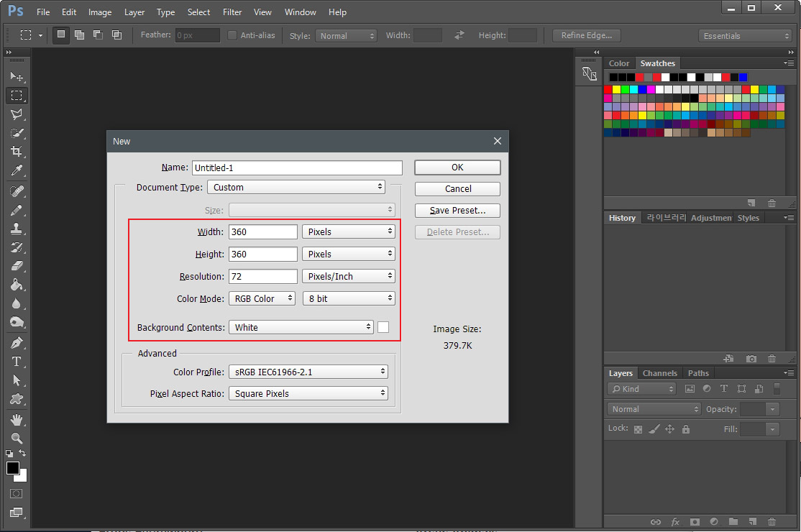801x532 pixels.
Task: Select the Horizontal Type tool
Action: (17, 362)
